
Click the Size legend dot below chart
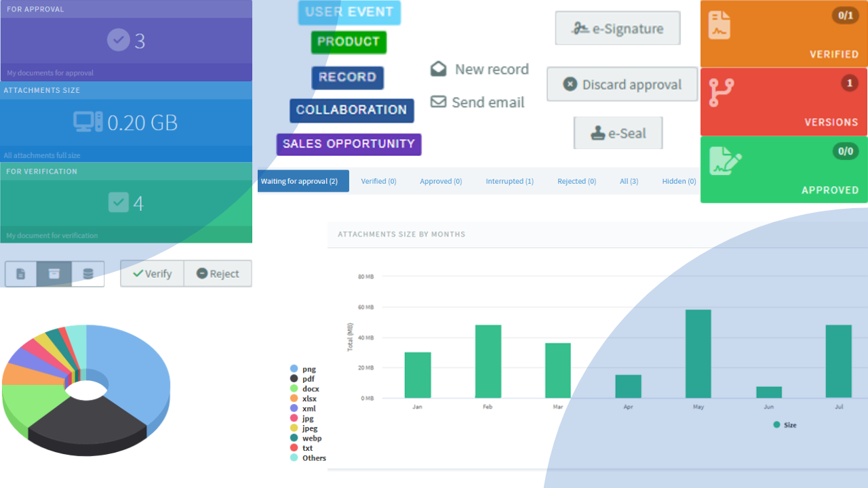776,425
